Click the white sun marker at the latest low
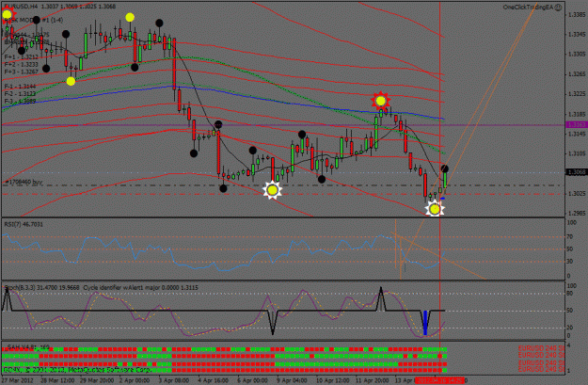The image size is (588, 385). pyautogui.click(x=435, y=209)
